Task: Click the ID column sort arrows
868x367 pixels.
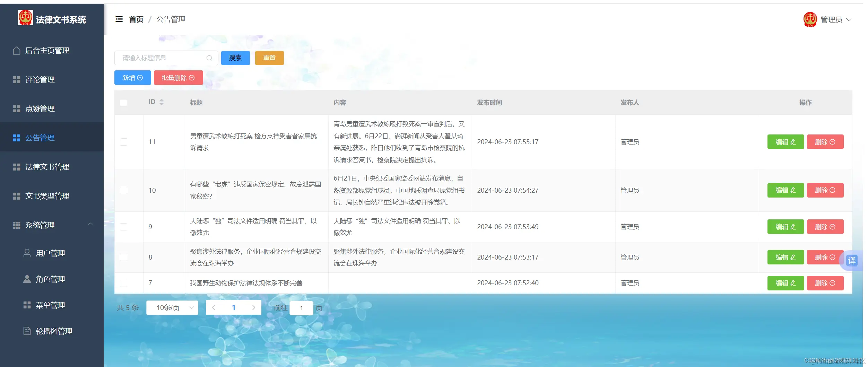Action: pyautogui.click(x=162, y=102)
